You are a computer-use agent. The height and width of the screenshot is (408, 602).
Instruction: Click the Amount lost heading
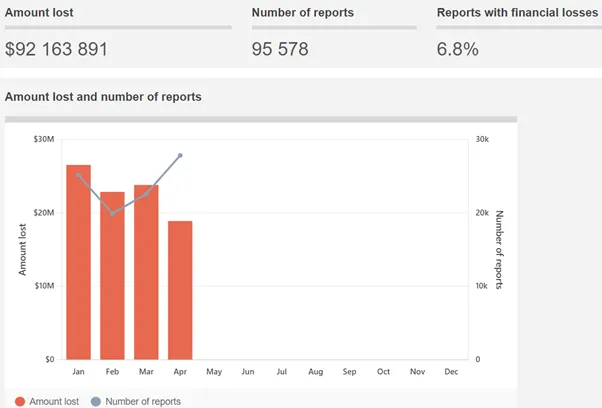(39, 13)
